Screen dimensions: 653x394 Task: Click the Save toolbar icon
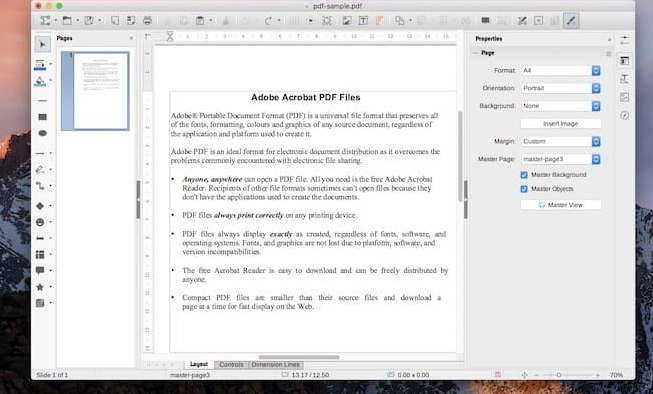(x=89, y=20)
